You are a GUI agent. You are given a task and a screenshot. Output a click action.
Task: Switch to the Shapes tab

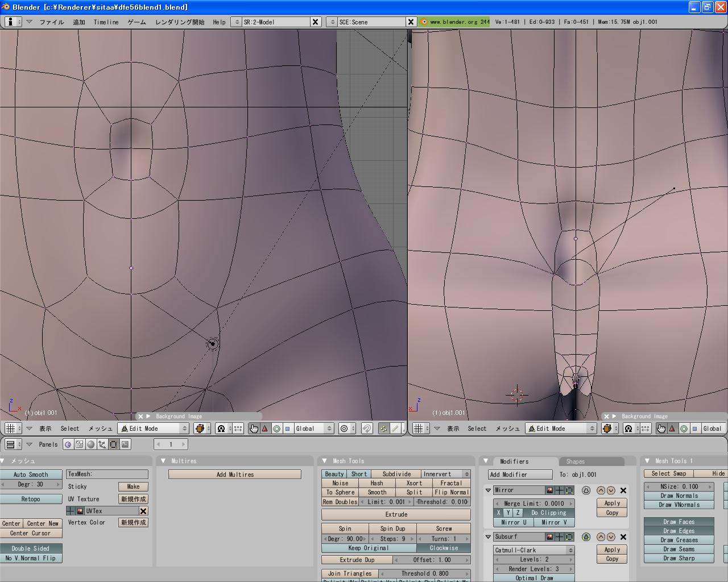pos(575,462)
